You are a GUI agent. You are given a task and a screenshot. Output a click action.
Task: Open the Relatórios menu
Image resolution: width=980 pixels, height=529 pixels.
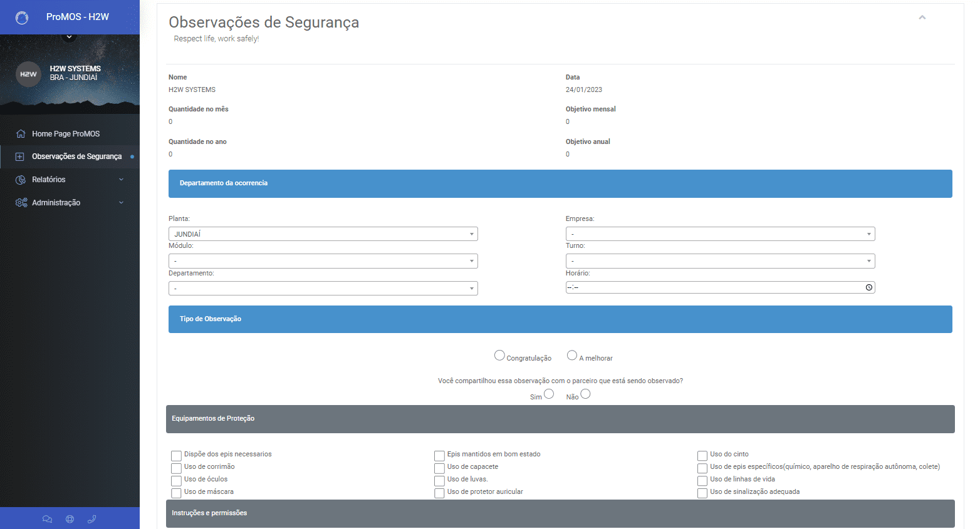(49, 180)
